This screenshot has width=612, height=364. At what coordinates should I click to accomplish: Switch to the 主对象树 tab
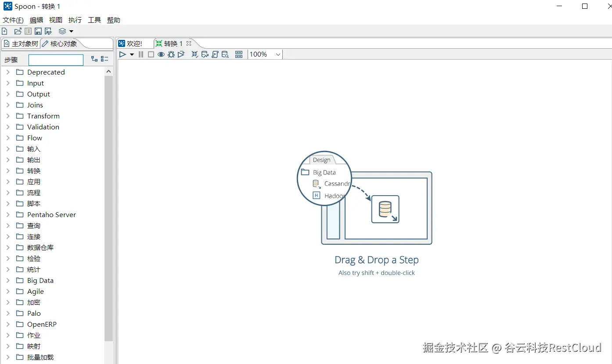click(21, 43)
